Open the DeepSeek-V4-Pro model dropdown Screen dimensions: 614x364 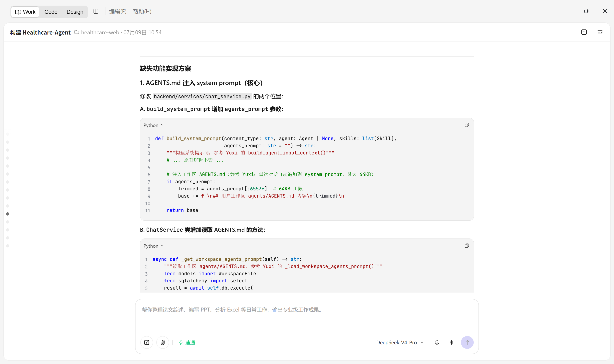click(x=400, y=342)
